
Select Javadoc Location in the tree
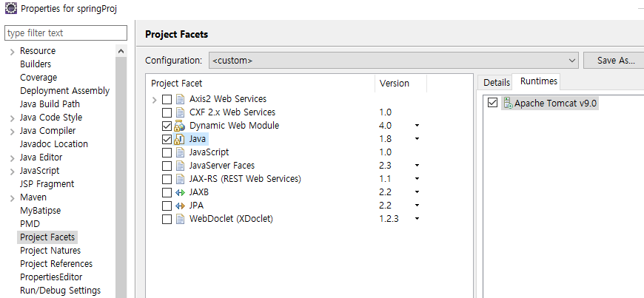pos(54,144)
